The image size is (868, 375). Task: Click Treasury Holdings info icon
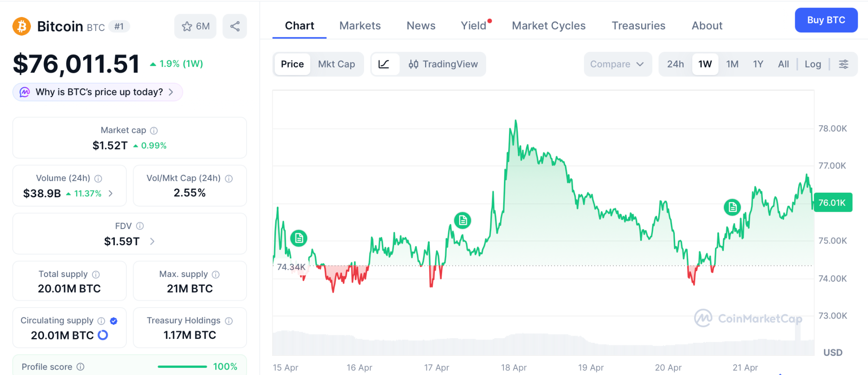(x=229, y=321)
